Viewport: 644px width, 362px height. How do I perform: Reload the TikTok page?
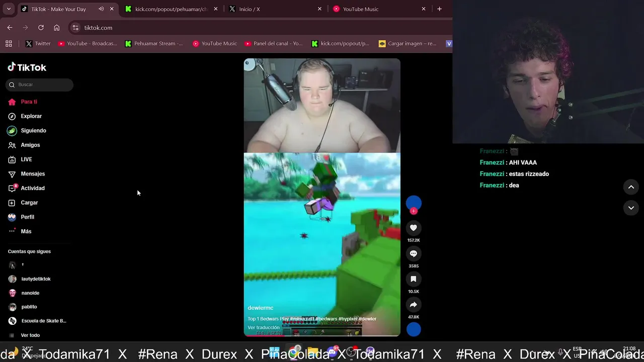(x=41, y=28)
